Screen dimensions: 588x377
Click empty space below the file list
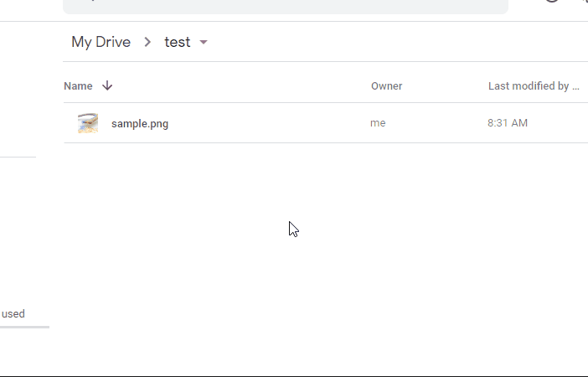point(326,259)
